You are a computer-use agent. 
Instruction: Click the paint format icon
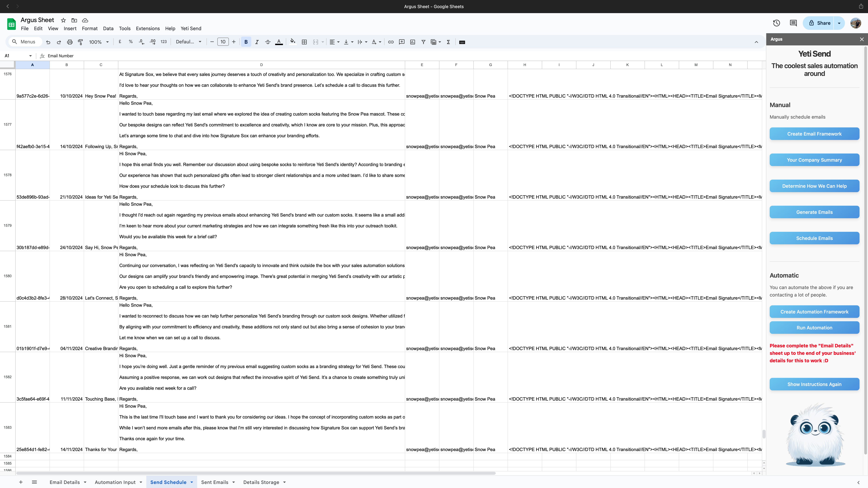coord(81,42)
